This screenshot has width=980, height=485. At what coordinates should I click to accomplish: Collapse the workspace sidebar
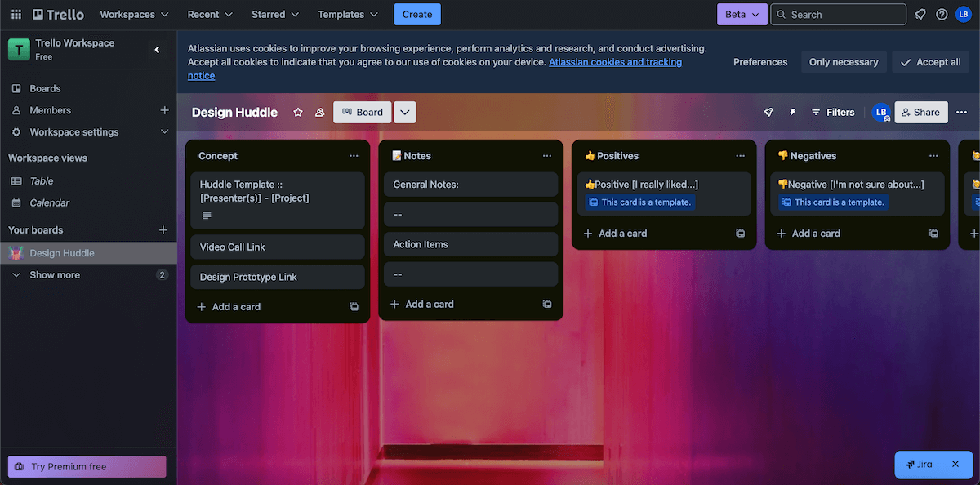[158, 50]
